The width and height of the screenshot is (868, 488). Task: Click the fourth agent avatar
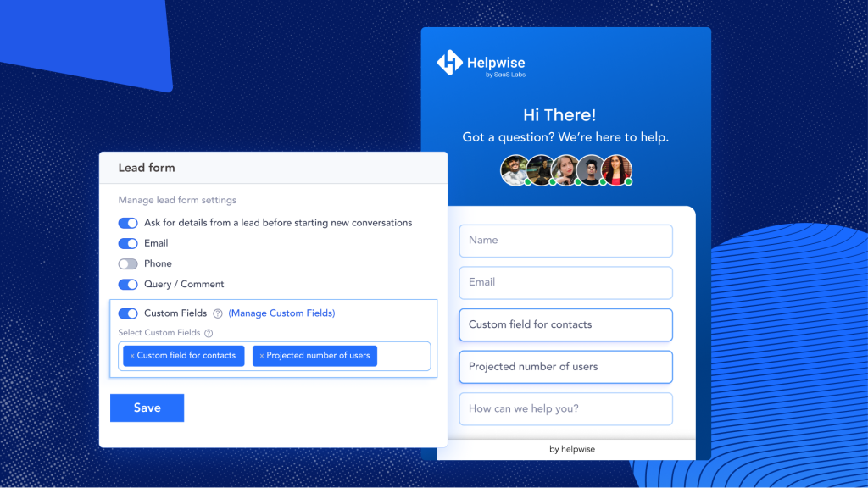click(591, 170)
